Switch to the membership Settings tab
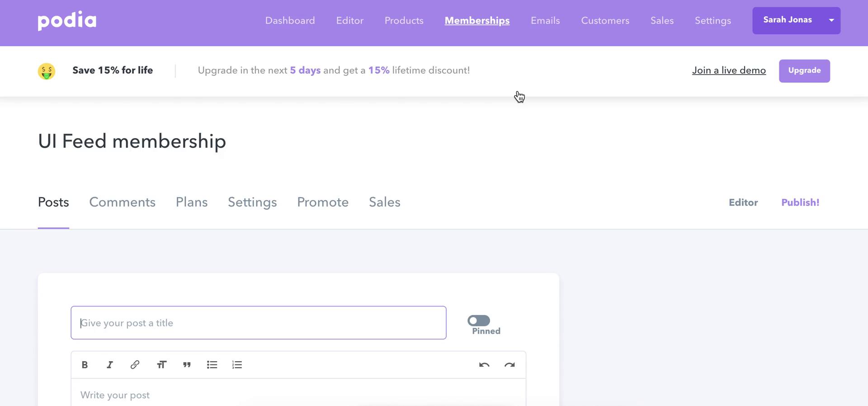868x406 pixels. coord(252,203)
